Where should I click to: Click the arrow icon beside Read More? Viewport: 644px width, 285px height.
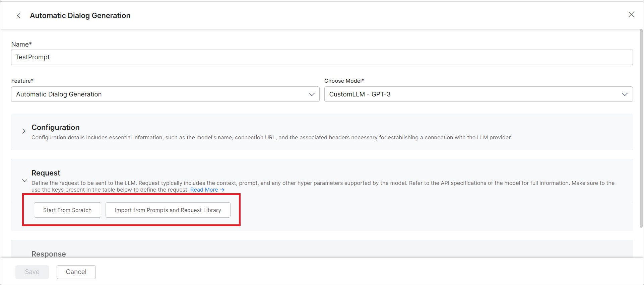[x=222, y=190]
